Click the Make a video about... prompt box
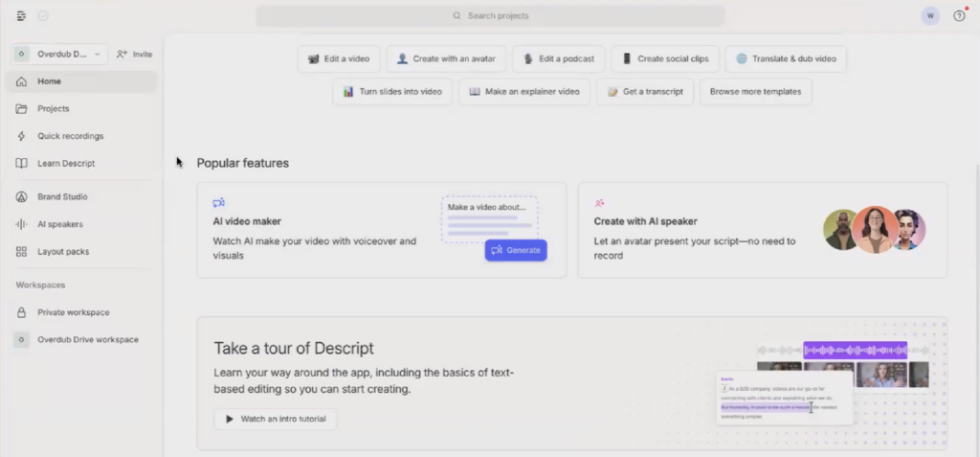This screenshot has width=980, height=457. pos(489,219)
